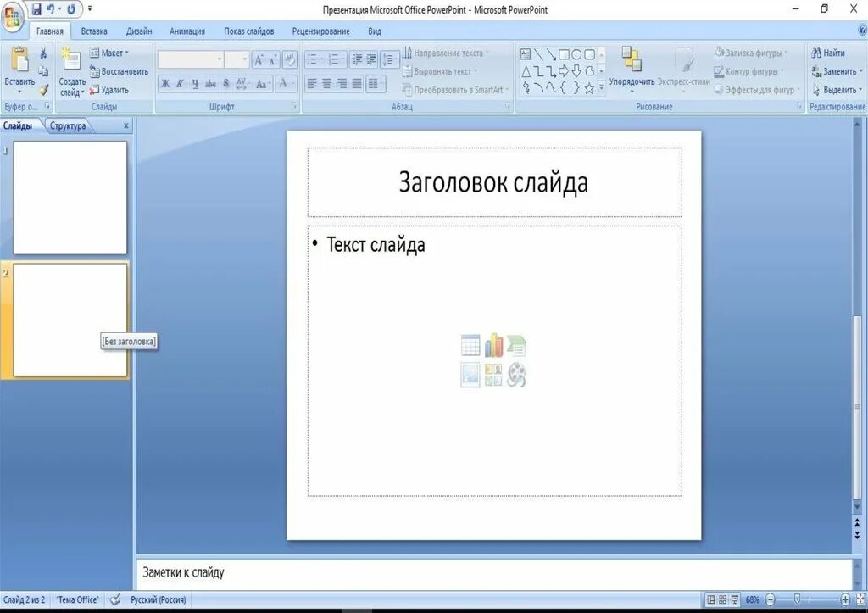The width and height of the screenshot is (868, 613).
Task: Toggle text shadow S button
Action: point(225,84)
